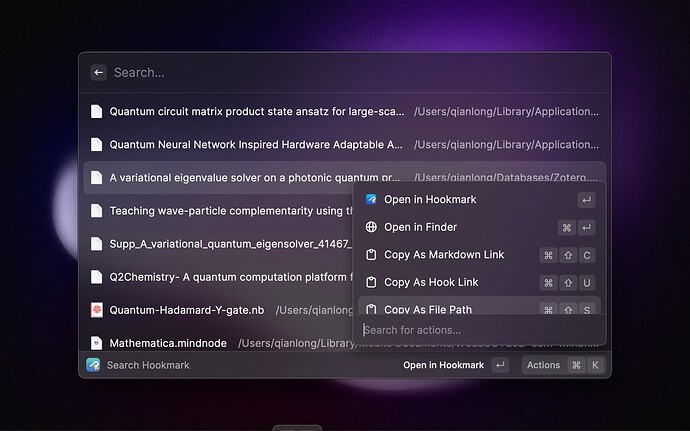Click file path of Quantum circuit matrix row
Image resolution: width=690 pixels, height=431 pixels.
pyautogui.click(x=506, y=111)
